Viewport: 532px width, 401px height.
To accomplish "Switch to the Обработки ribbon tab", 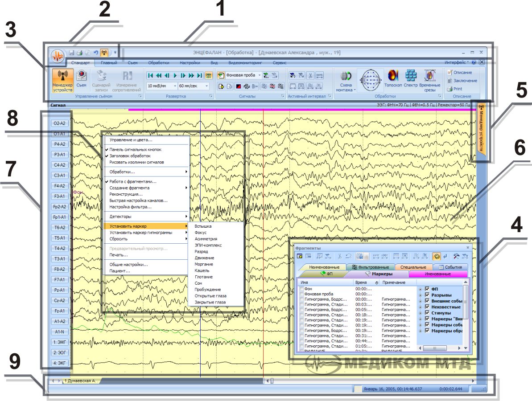I will (x=158, y=63).
